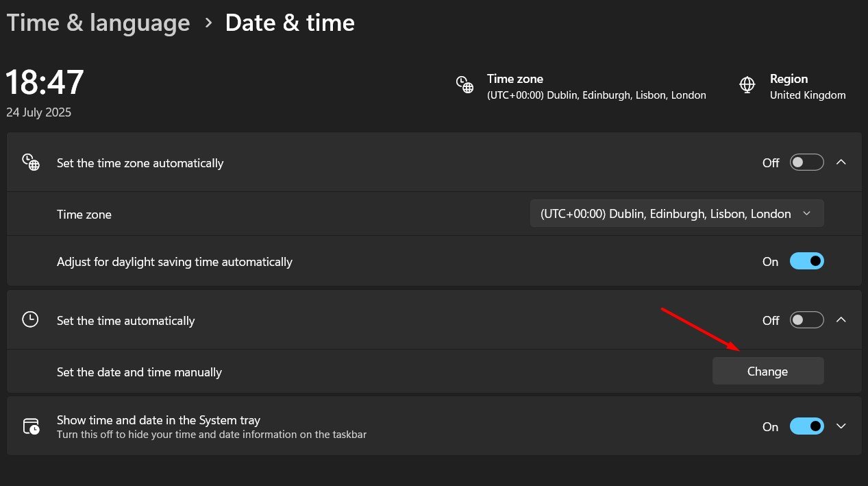Image resolution: width=868 pixels, height=486 pixels.
Task: Click the 18:47 current time display
Action: pyautogui.click(x=45, y=82)
